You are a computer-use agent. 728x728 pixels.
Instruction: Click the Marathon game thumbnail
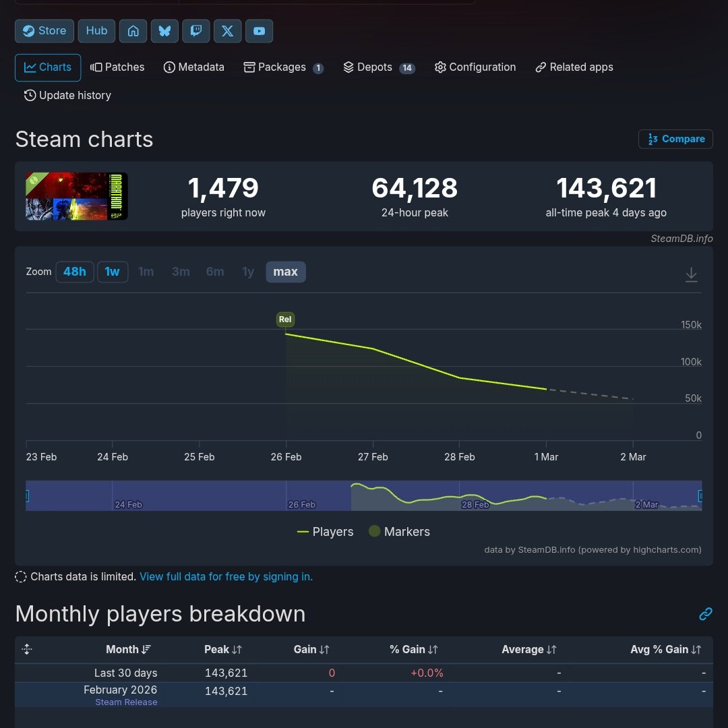[77, 196]
